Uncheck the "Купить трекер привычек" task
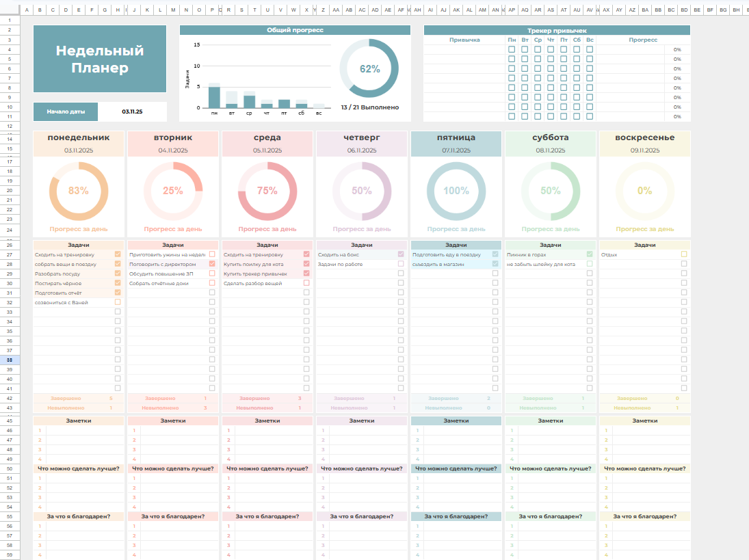The width and height of the screenshot is (749, 560). [306, 274]
